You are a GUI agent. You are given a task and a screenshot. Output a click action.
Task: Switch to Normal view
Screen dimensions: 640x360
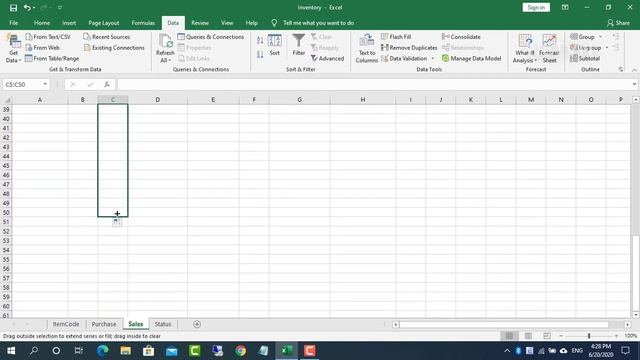509,336
